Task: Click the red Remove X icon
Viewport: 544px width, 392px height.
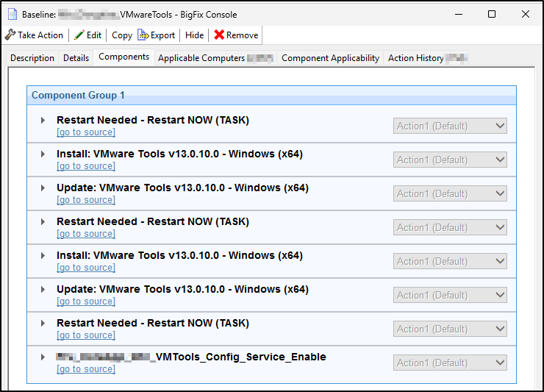Action: (219, 35)
